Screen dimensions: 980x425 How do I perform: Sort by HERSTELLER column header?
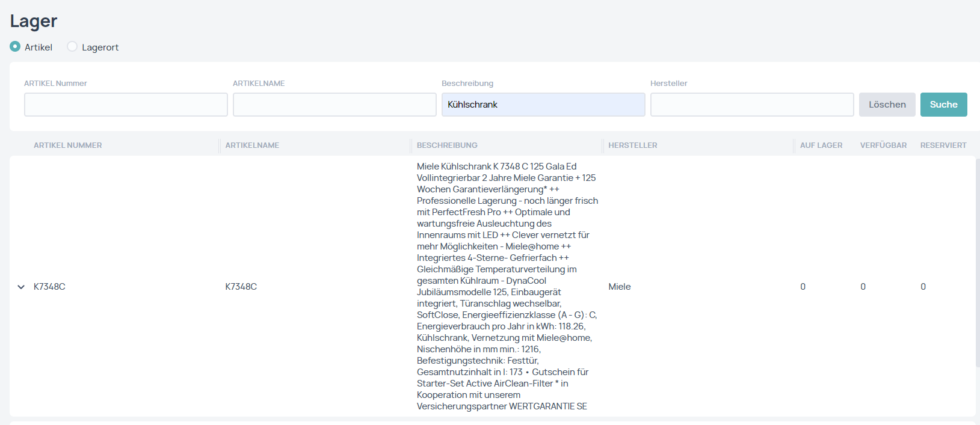[632, 145]
